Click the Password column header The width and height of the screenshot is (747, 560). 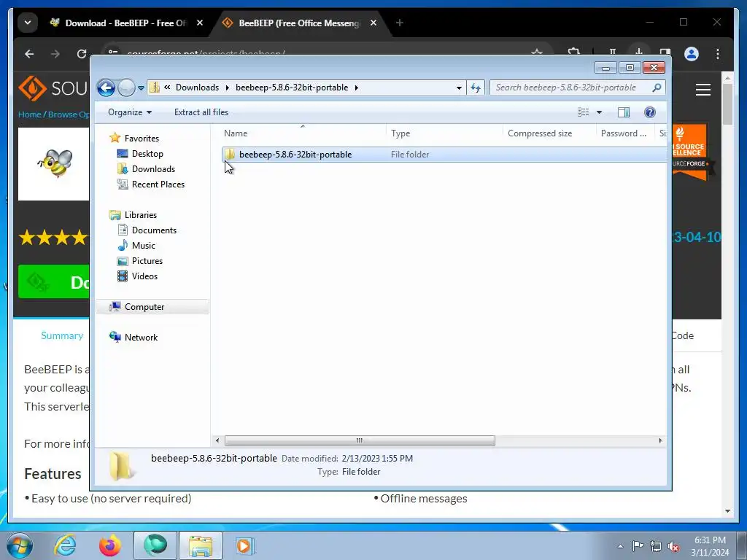point(625,133)
